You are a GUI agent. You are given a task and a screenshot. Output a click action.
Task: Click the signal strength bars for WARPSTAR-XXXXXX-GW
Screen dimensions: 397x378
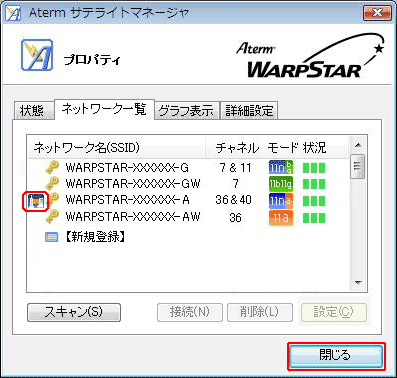tap(314, 184)
